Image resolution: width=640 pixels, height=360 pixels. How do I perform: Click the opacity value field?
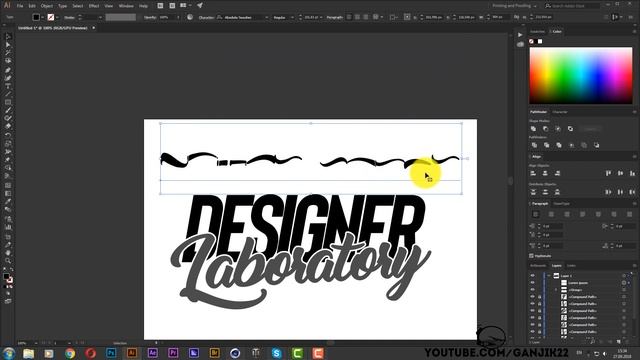[x=167, y=18]
